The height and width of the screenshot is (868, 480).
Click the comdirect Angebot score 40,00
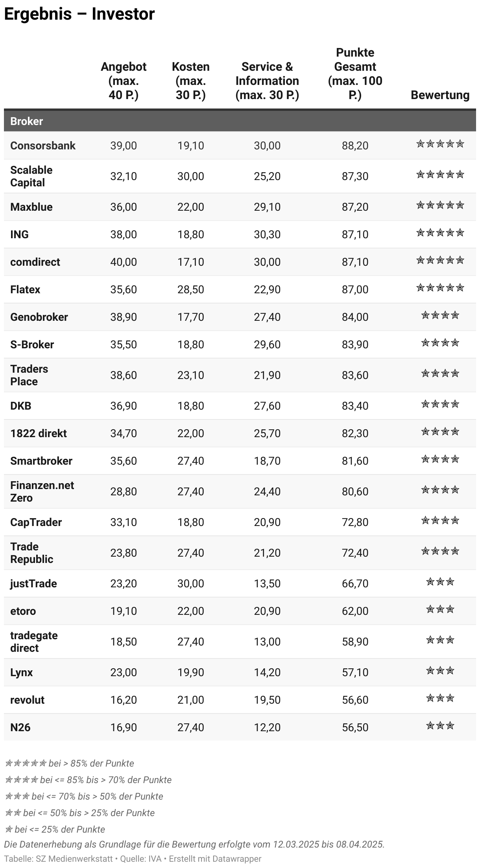pos(124,262)
